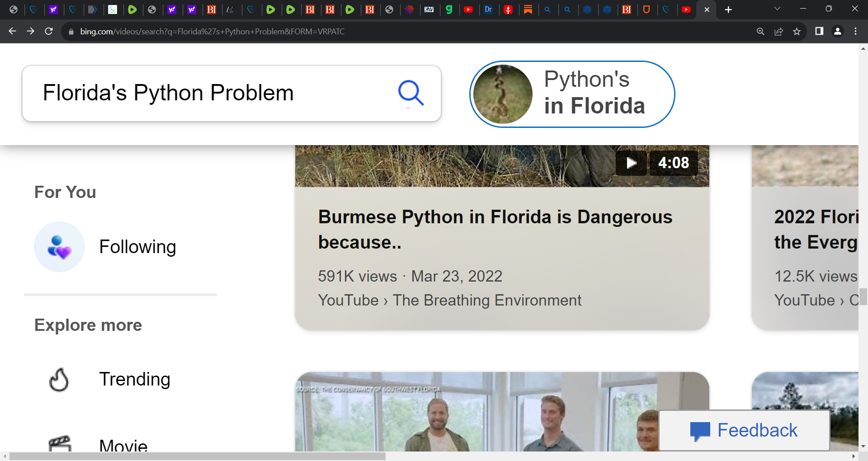
Task: Open the Chrome three-dot menu
Action: [855, 31]
